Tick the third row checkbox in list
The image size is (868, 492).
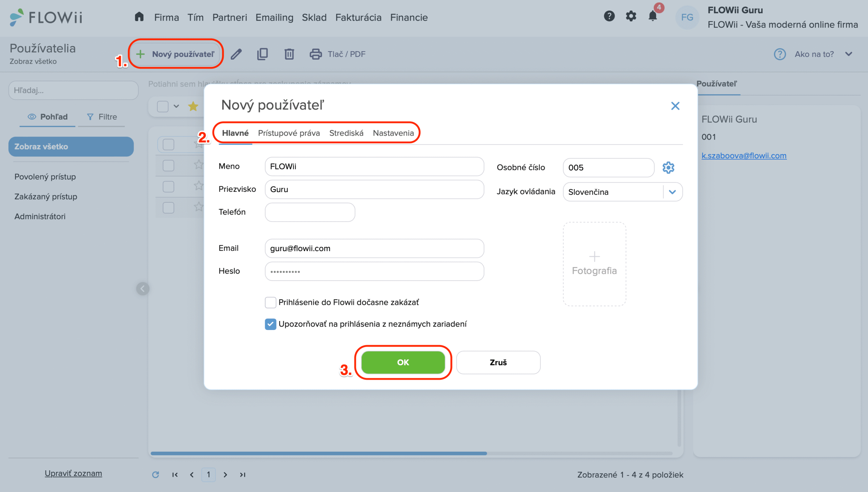click(168, 187)
